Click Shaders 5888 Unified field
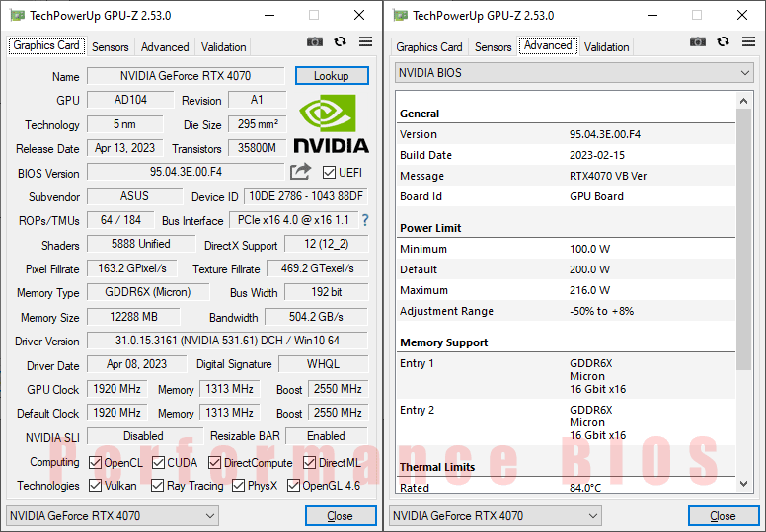766x532 pixels. point(141,244)
